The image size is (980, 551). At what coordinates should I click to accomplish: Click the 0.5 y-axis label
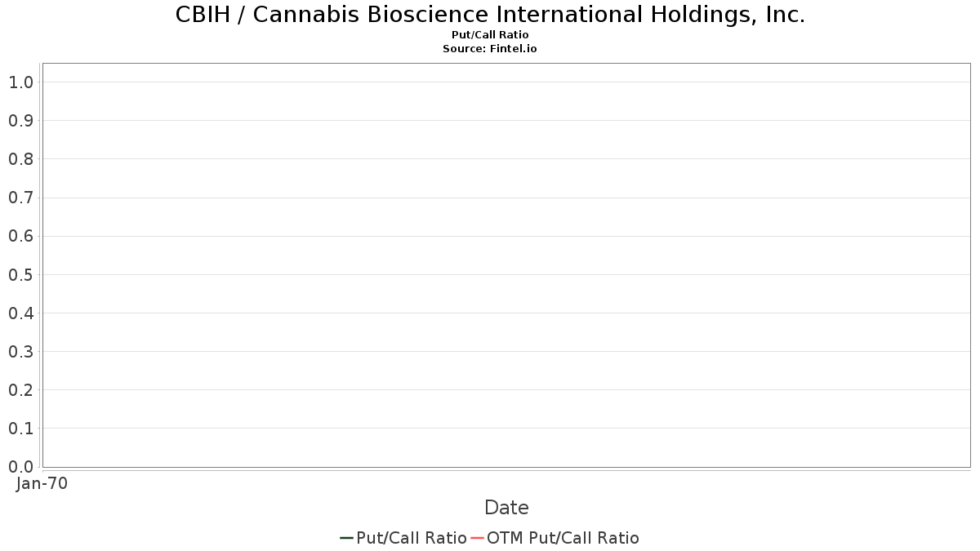[21, 274]
